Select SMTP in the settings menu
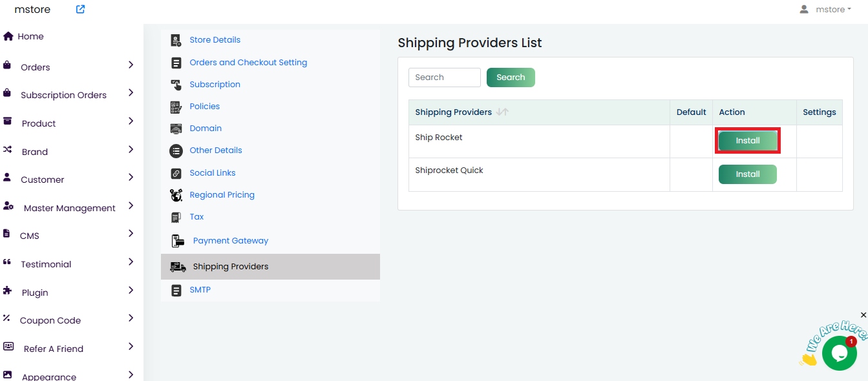The width and height of the screenshot is (868, 381). pos(200,290)
